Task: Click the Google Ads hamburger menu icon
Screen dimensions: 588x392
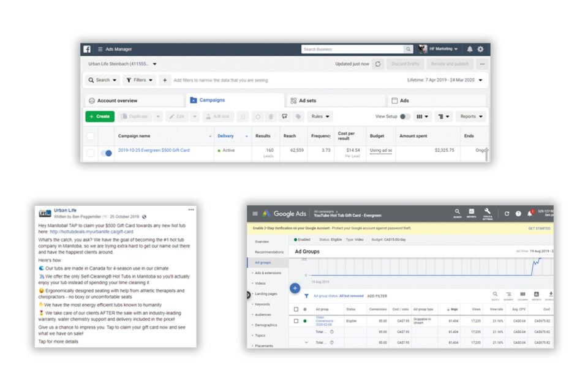Action: (x=255, y=213)
